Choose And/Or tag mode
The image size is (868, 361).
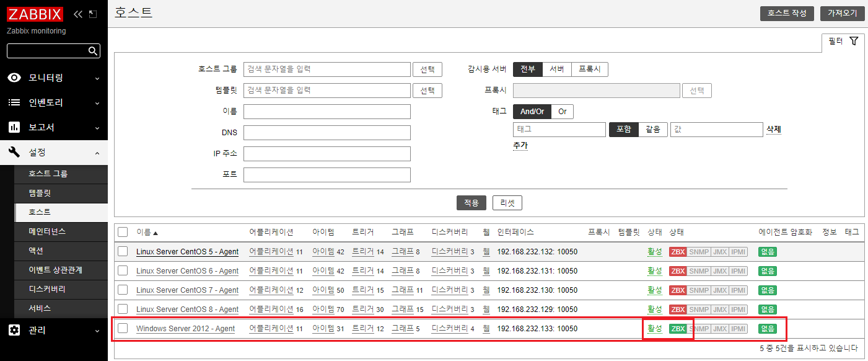pos(532,112)
